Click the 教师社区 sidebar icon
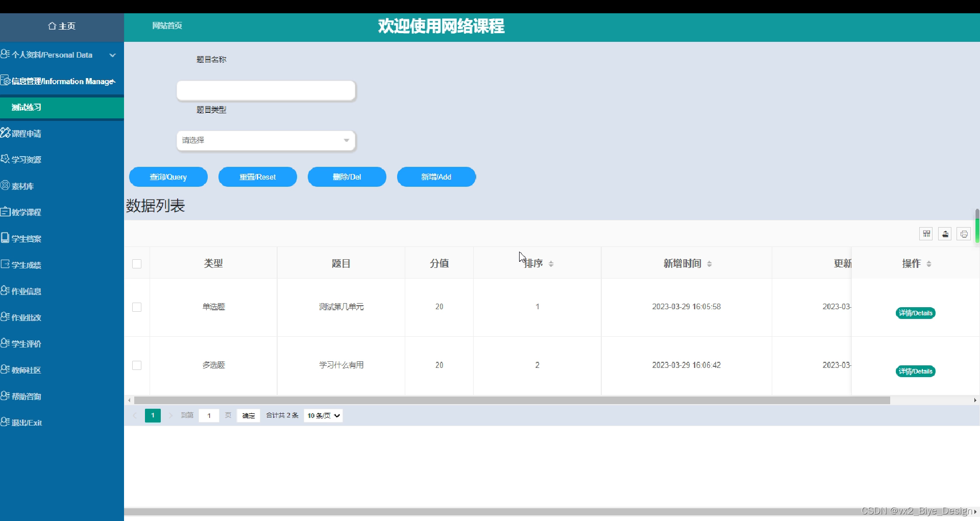The image size is (980, 521). point(5,369)
